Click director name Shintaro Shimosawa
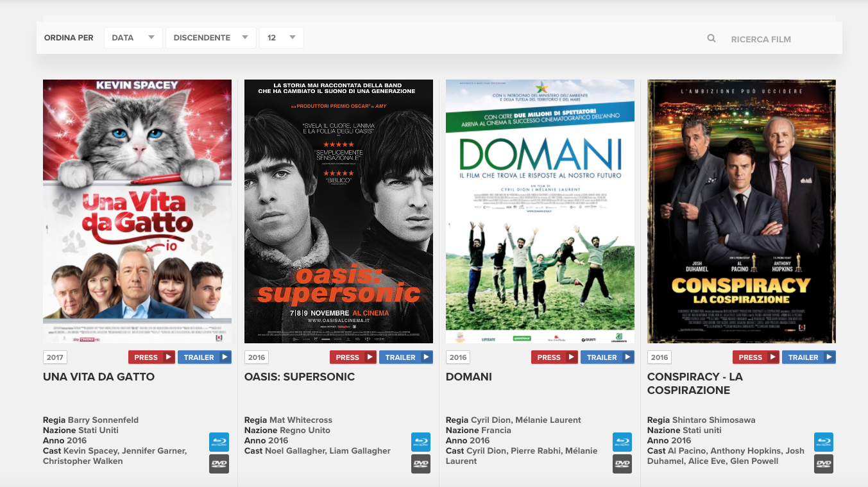The image size is (868, 487). point(714,420)
